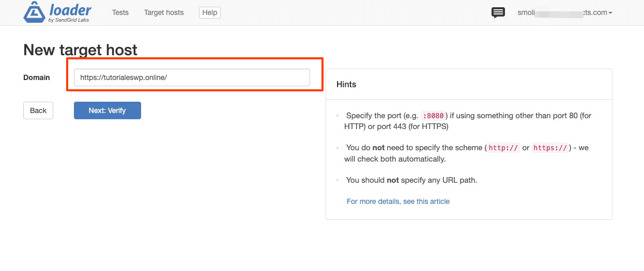Viewport: 644px width, 271px height.
Task: Click the 'New target host' heading
Action: tap(80, 50)
